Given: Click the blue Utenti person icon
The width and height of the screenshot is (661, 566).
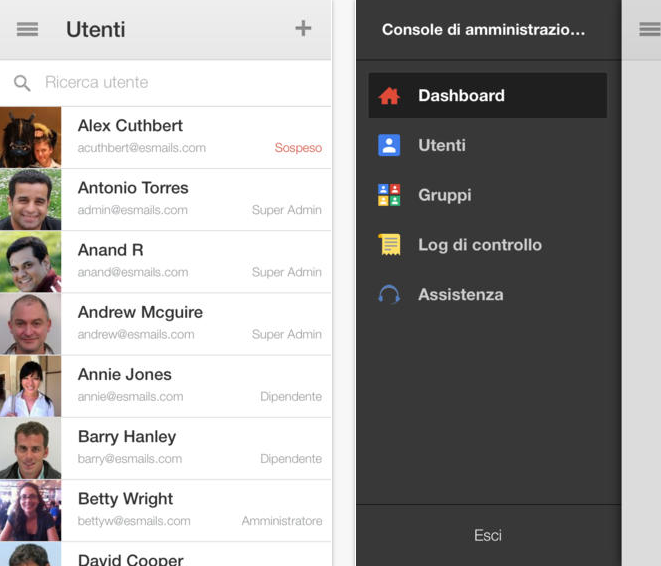Looking at the screenshot, I should click(389, 145).
